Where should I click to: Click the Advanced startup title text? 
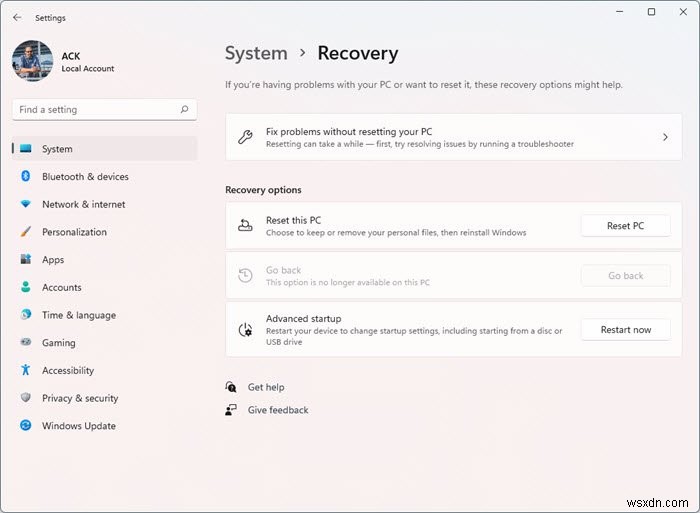(x=304, y=319)
